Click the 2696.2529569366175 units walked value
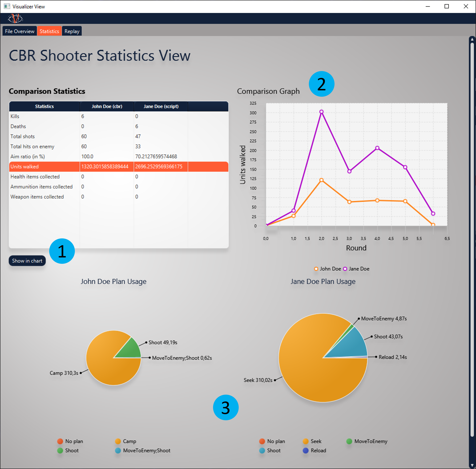The height and width of the screenshot is (469, 476). (159, 167)
